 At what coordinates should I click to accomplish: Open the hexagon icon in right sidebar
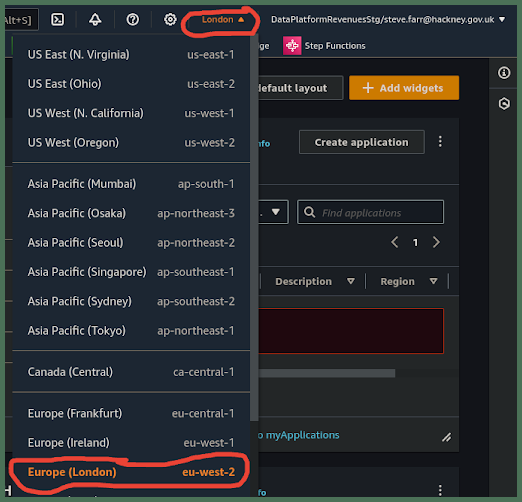504,104
